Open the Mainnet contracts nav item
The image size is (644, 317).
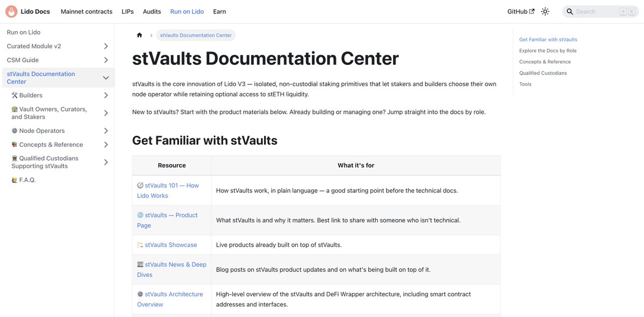pyautogui.click(x=86, y=11)
